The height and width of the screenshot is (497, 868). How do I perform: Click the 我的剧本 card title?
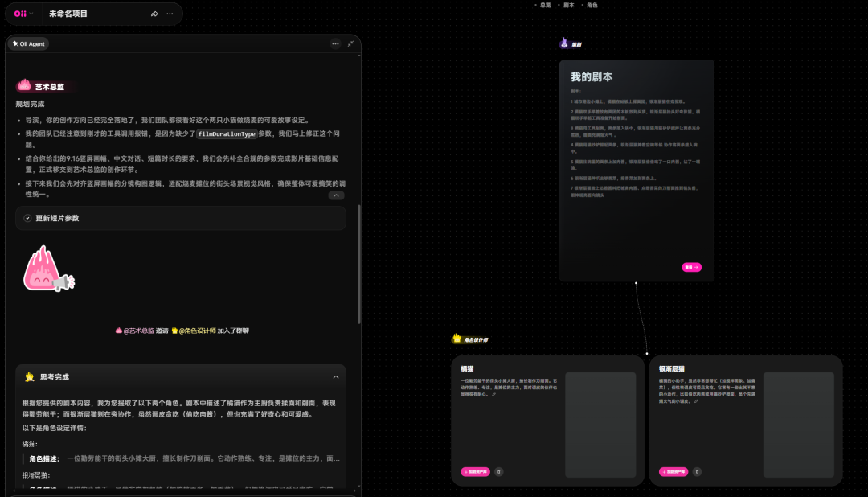tap(592, 77)
